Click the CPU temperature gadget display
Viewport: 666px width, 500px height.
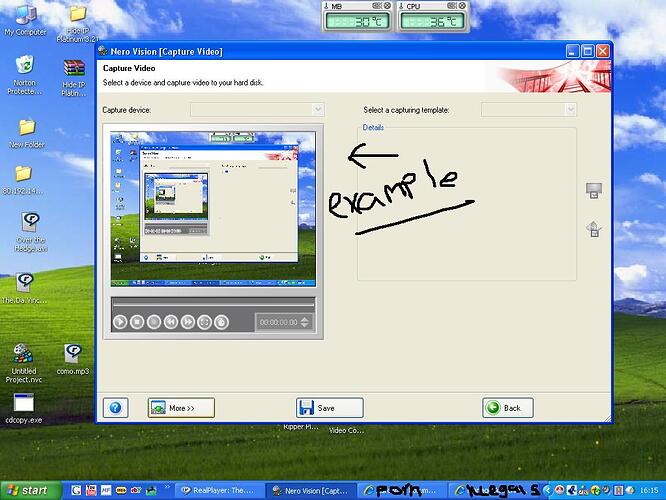(432, 21)
